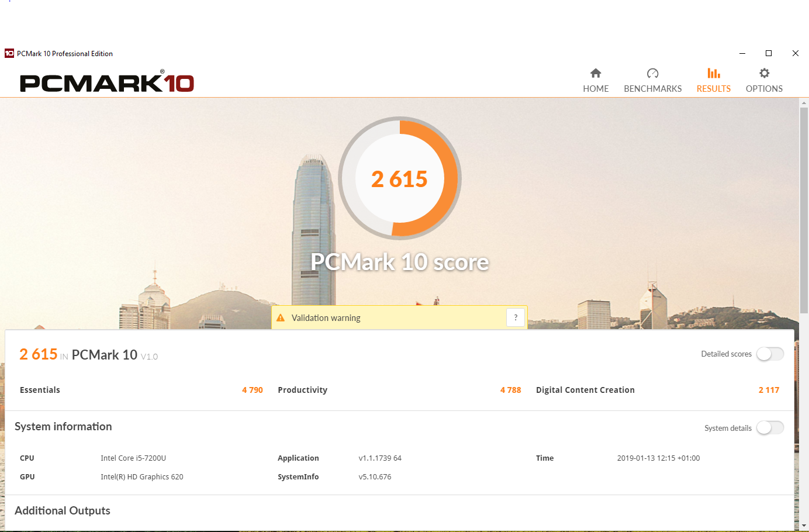Click the PCMark title bar app icon
This screenshot has height=532, width=809.
click(x=9, y=53)
